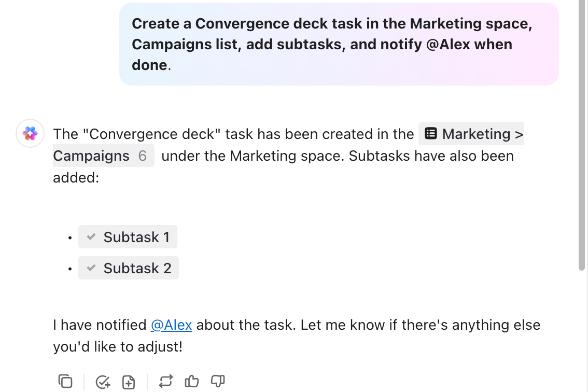The image size is (588, 392).
Task: Click the create doc icon below response
Action: 128,382
